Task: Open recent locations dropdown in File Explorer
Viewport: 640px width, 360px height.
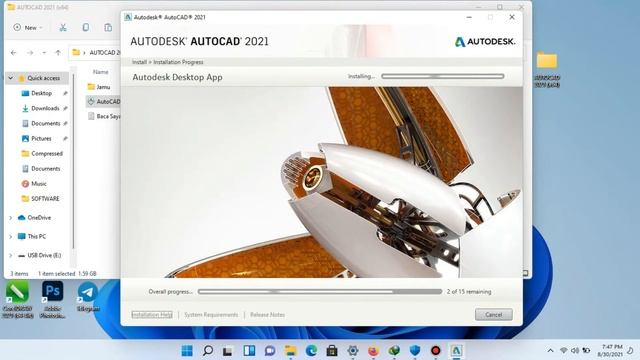Action: point(44,53)
